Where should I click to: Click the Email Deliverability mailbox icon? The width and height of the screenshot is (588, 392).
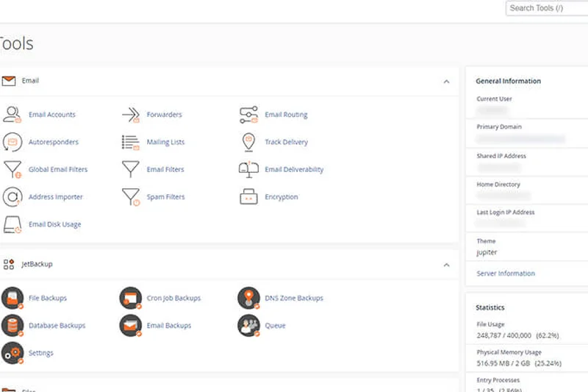pos(249,169)
